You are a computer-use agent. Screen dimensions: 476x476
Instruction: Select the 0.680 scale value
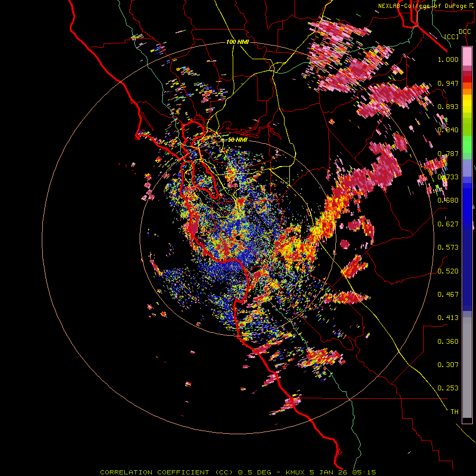[x=448, y=200]
